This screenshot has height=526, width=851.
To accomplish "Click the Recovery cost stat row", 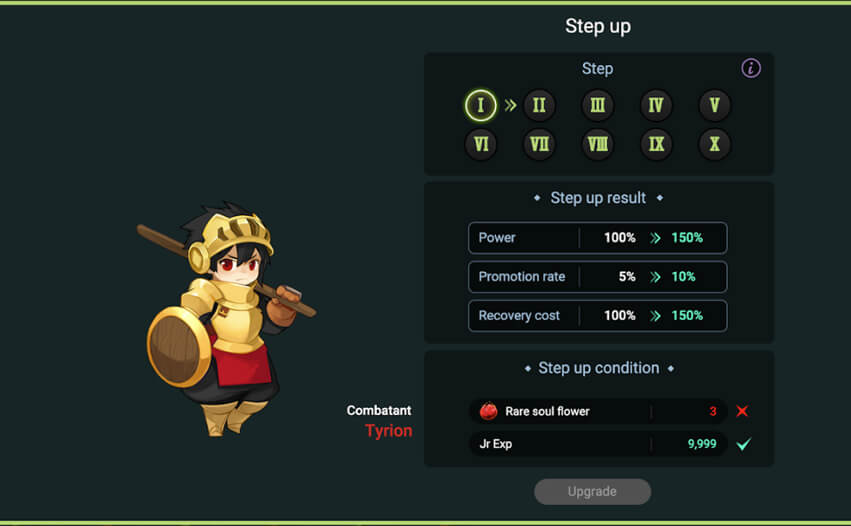I will pyautogui.click(x=598, y=316).
